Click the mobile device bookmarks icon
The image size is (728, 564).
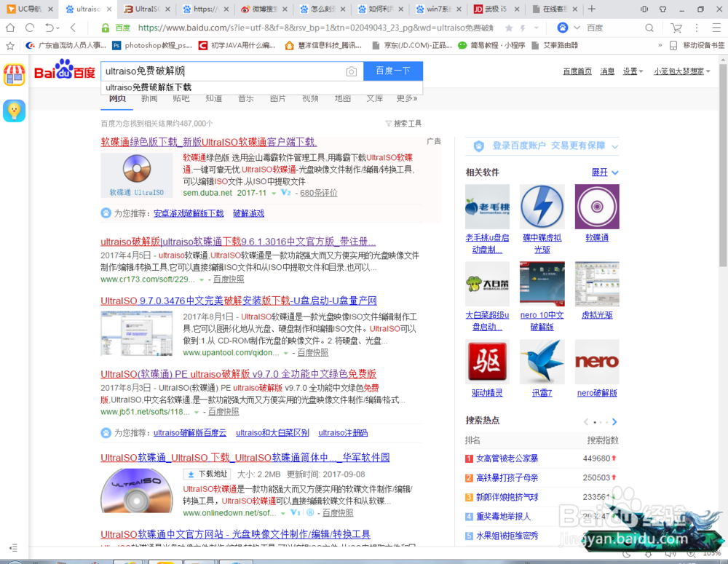673,46
